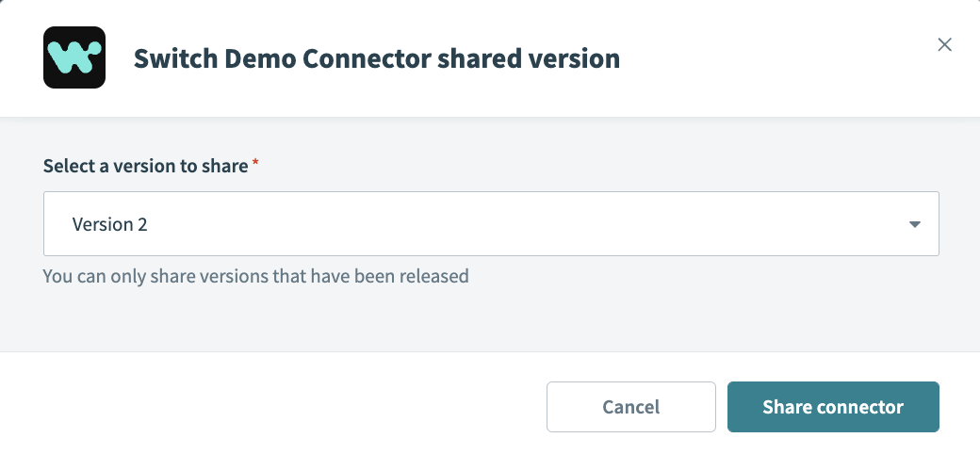
Task: Select the Version 2 text
Action: pos(109,224)
